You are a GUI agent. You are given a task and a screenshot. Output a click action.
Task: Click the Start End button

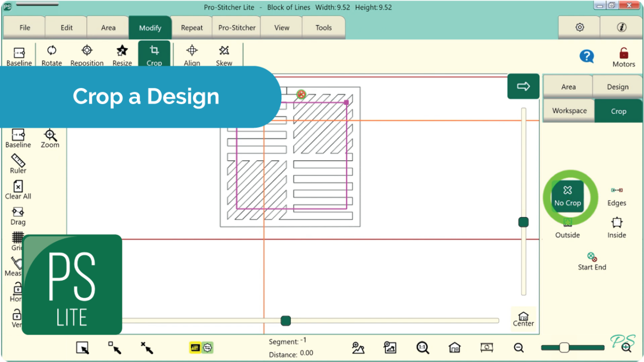pyautogui.click(x=592, y=261)
